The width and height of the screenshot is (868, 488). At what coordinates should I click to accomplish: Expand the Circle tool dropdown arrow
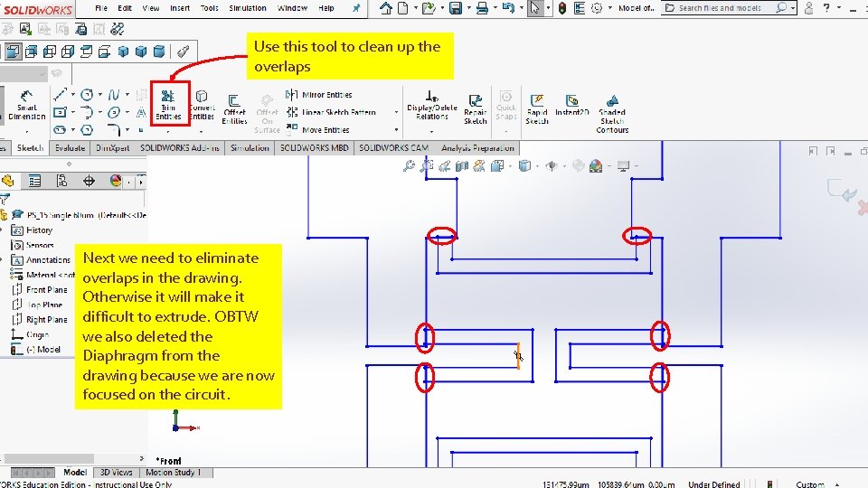pyautogui.click(x=100, y=95)
